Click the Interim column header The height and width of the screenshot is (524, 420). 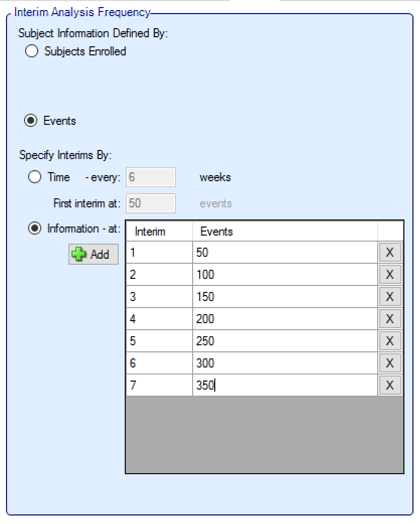click(158, 232)
